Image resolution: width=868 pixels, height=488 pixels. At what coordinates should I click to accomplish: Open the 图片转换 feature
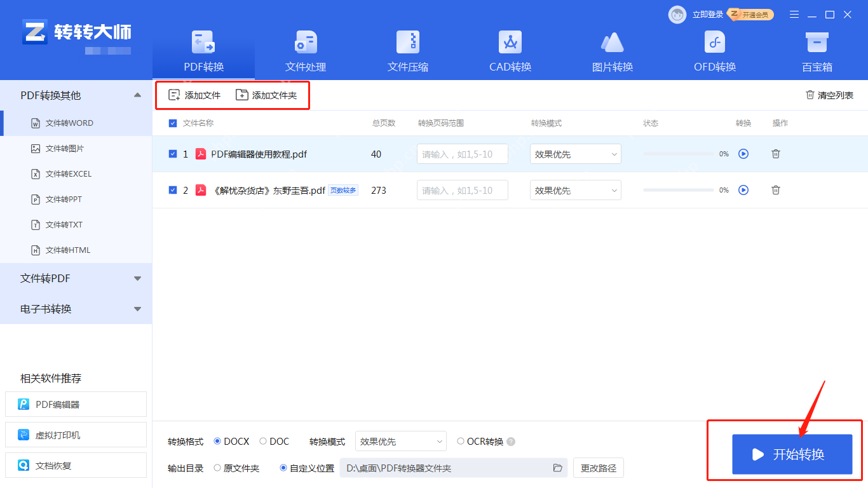pos(612,51)
